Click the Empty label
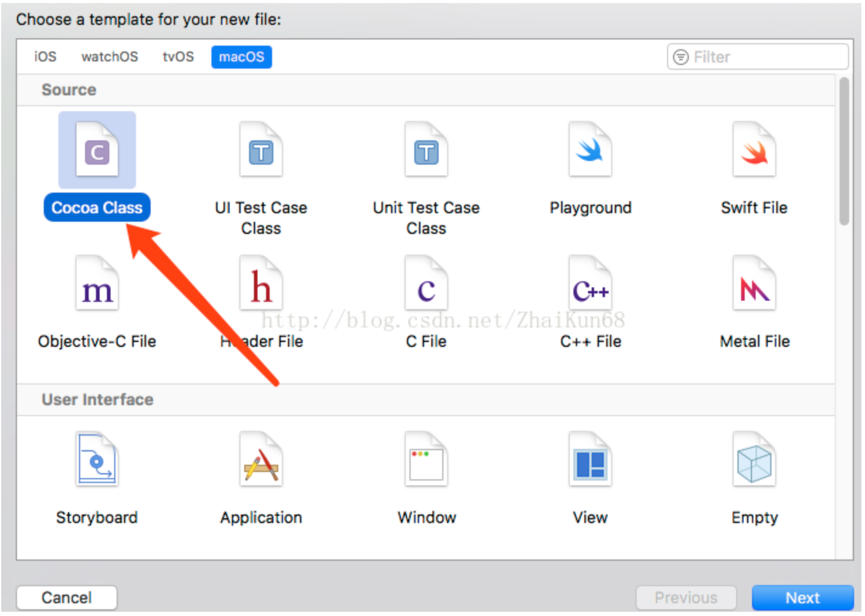The height and width of the screenshot is (616, 865). point(754,518)
